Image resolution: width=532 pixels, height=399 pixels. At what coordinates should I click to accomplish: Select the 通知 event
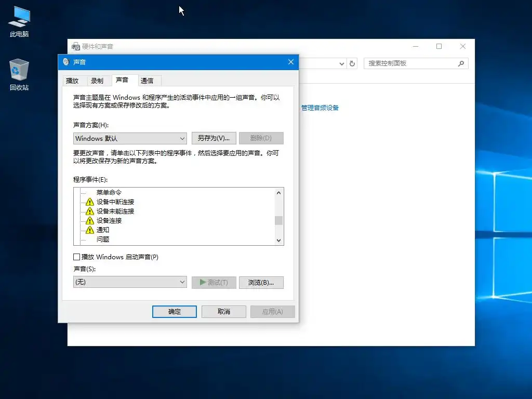pos(103,230)
